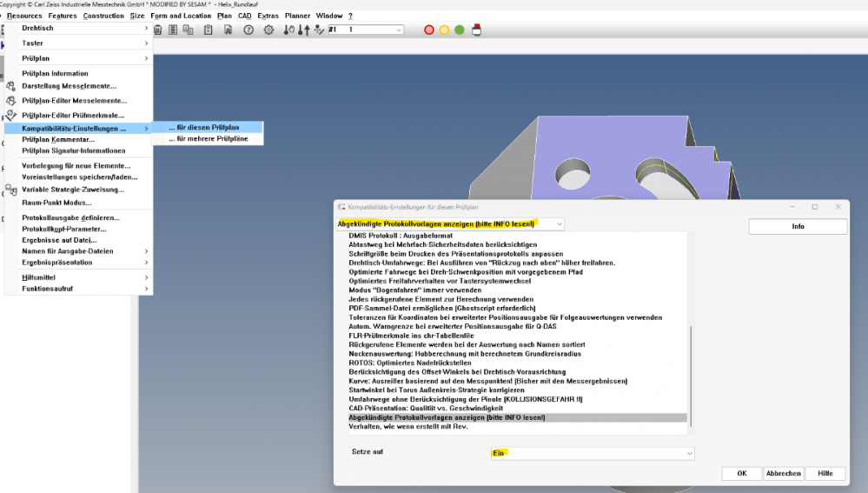
Task: Click the Info button in dialog
Action: click(798, 226)
